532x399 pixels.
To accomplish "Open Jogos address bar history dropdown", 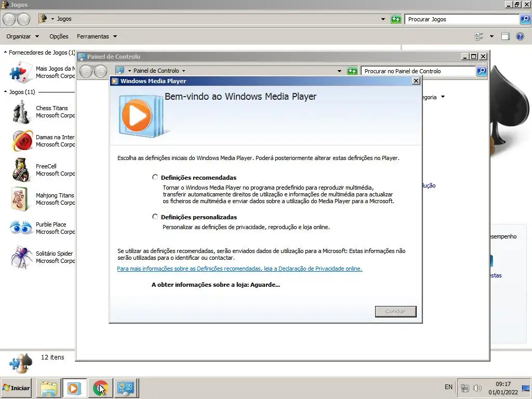I will 383,19.
